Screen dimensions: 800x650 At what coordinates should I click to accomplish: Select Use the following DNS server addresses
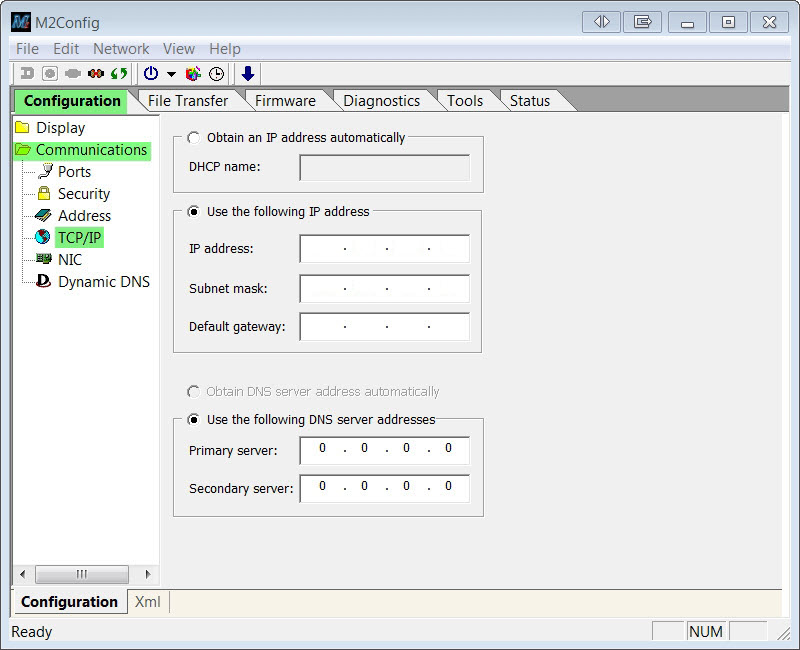[x=194, y=420]
